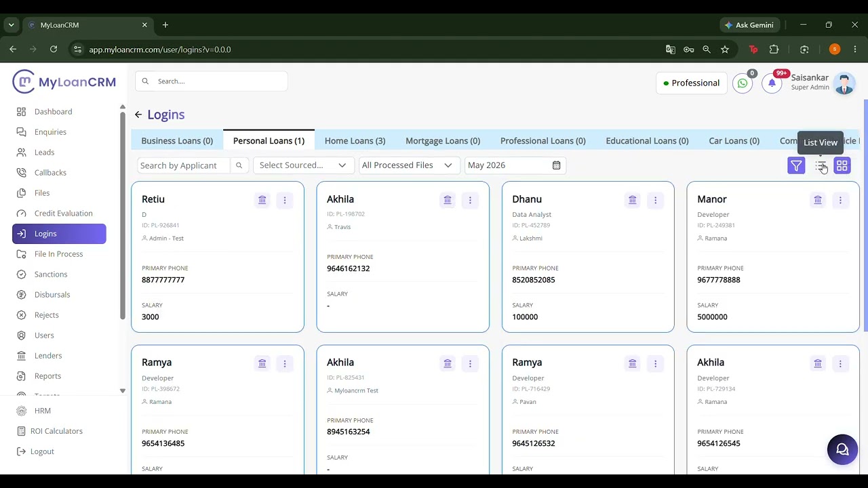Click the global Search field
Viewport: 868px width, 488px height.
tap(212, 81)
